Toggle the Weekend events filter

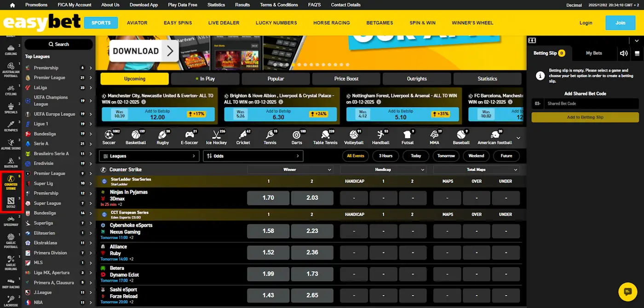476,156
